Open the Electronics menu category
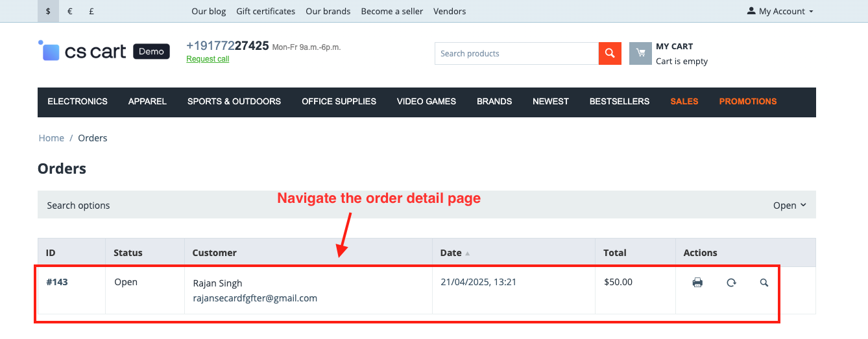Viewport: 868px width, 339px height. (x=78, y=101)
